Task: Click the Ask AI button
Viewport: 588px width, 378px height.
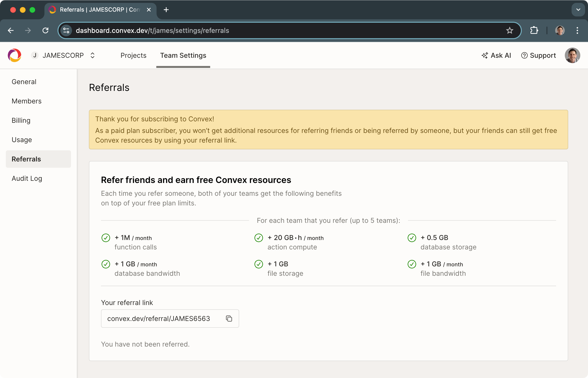Action: point(496,56)
